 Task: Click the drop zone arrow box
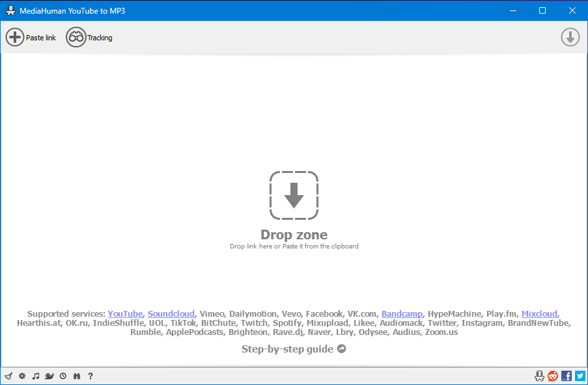click(x=294, y=195)
